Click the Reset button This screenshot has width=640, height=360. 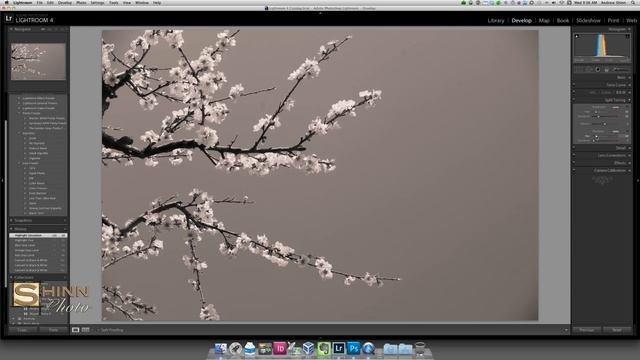pos(617,330)
